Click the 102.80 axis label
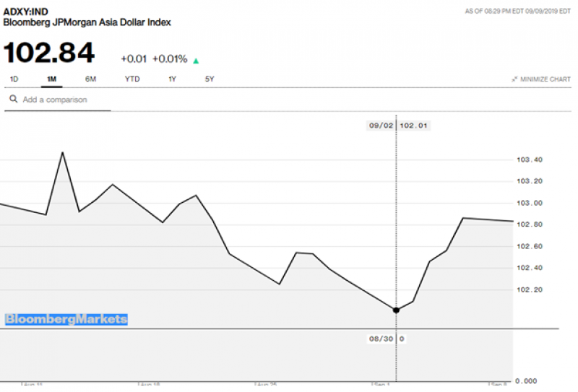This screenshot has width=578, height=392. click(530, 225)
